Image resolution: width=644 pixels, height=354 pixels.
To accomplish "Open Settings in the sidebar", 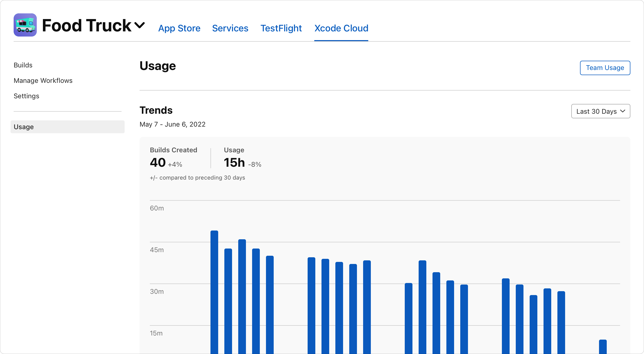I will point(26,96).
